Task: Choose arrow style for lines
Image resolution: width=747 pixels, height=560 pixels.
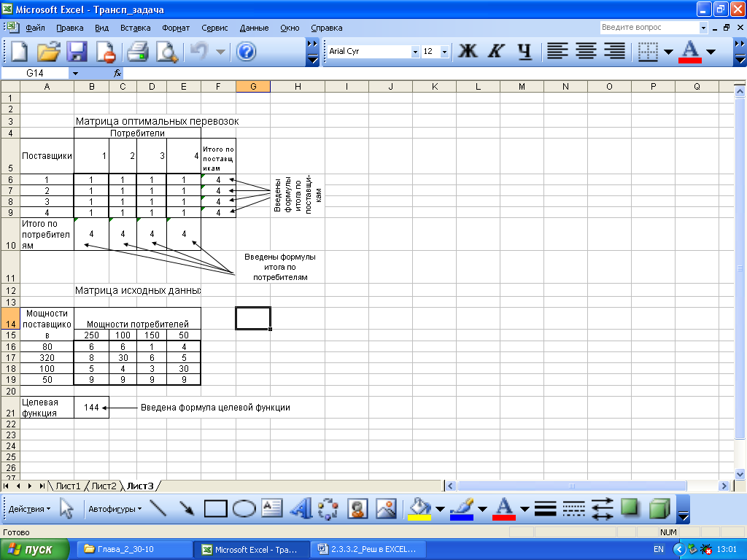Action: tap(602, 508)
